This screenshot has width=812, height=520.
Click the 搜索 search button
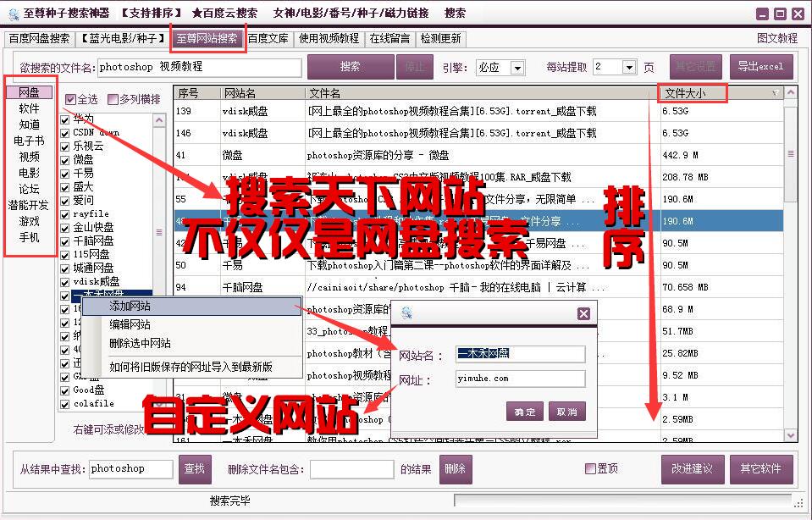click(351, 67)
